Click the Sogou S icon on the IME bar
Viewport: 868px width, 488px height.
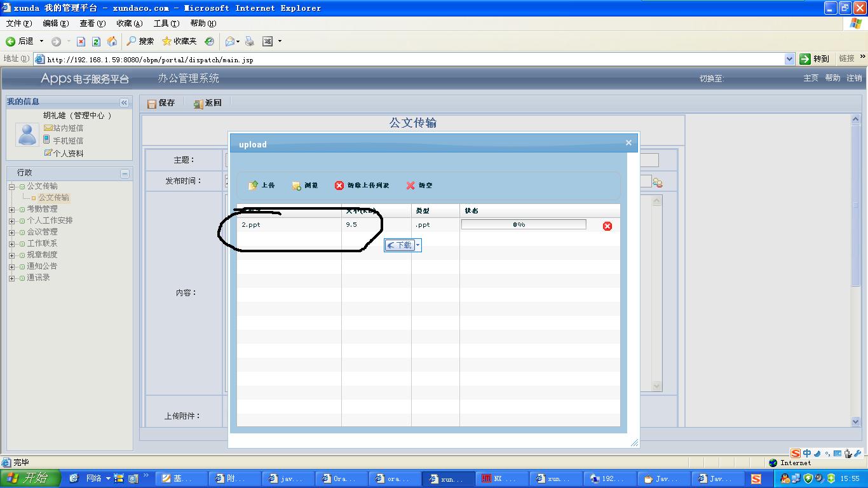796,453
